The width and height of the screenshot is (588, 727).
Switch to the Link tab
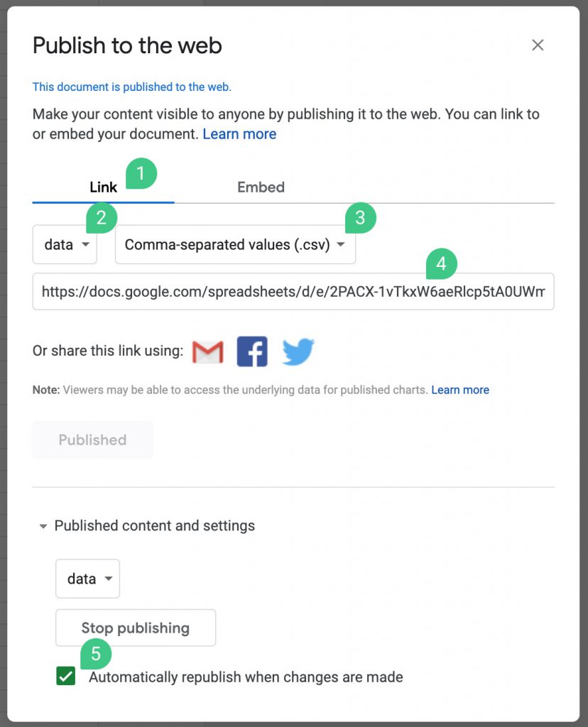click(103, 187)
